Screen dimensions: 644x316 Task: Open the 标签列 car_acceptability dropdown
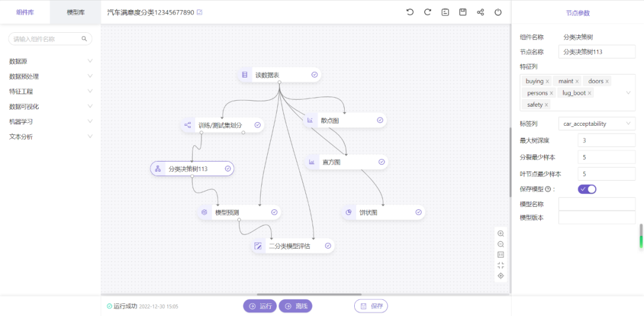[597, 123]
